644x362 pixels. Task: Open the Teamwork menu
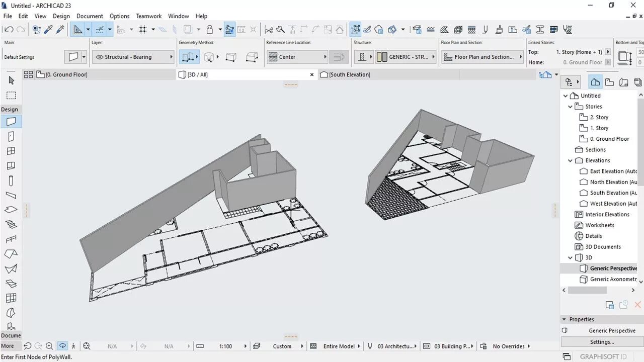149,16
